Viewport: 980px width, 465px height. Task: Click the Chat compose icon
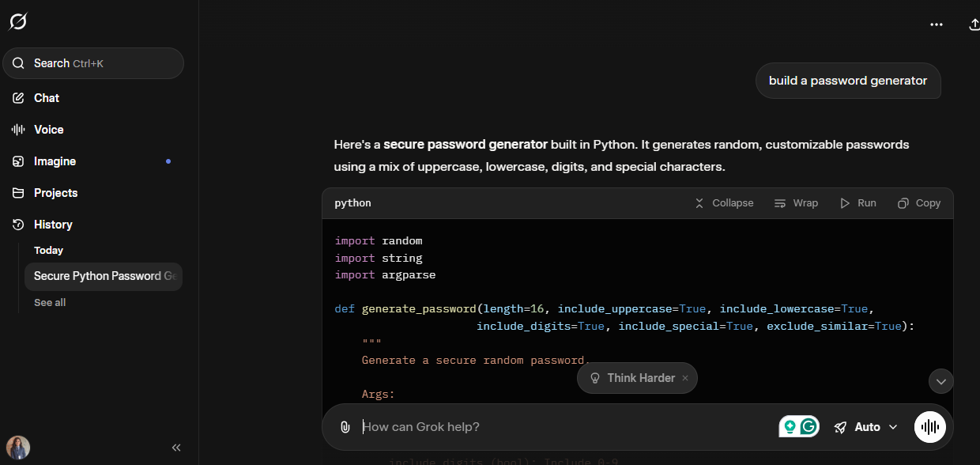[18, 98]
